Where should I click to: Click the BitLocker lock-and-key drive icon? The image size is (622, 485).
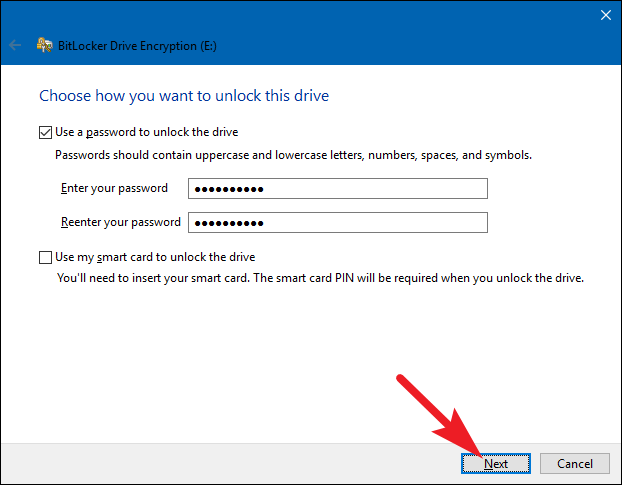pos(44,45)
